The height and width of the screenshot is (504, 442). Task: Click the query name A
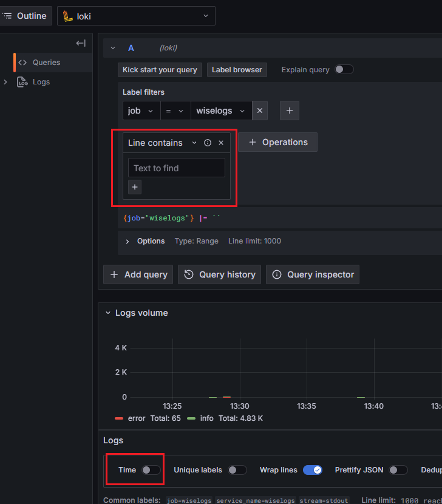[x=131, y=48]
